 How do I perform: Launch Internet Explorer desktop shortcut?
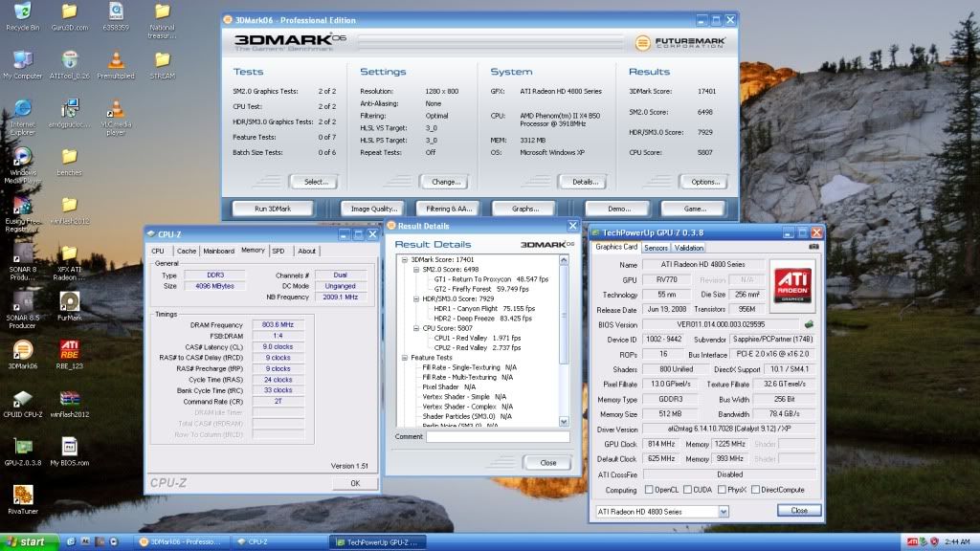point(23,118)
